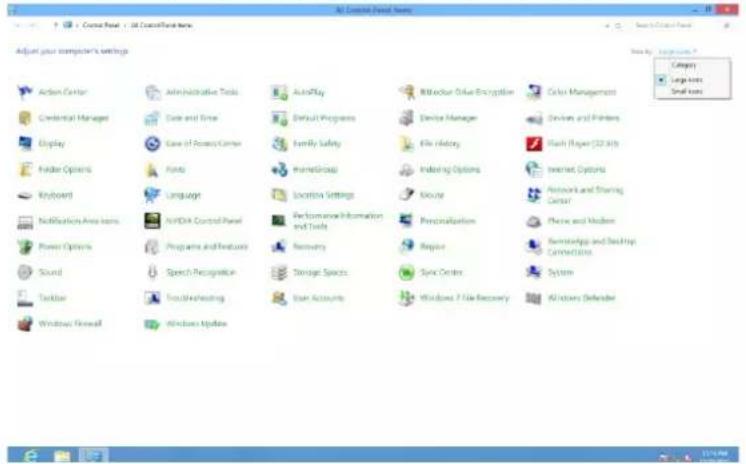Click the Indexing Options icon
Viewport: 746px width, 464px height.
coord(406,169)
